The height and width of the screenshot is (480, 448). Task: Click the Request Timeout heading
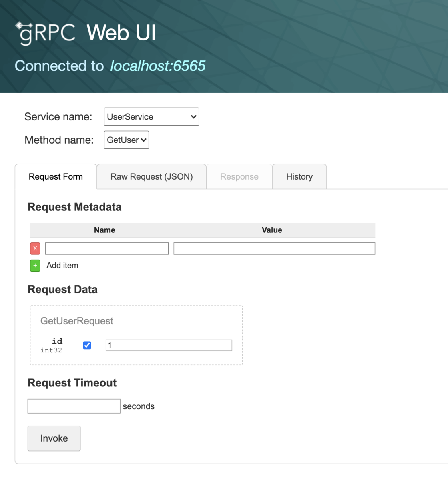tap(72, 383)
